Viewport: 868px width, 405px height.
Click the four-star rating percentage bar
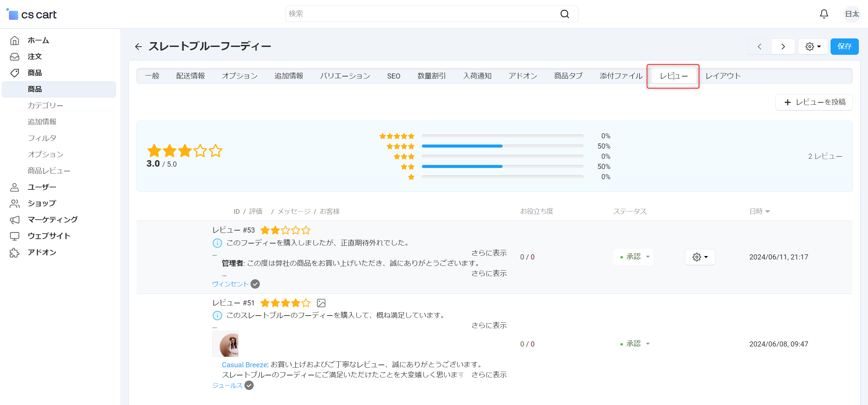502,146
